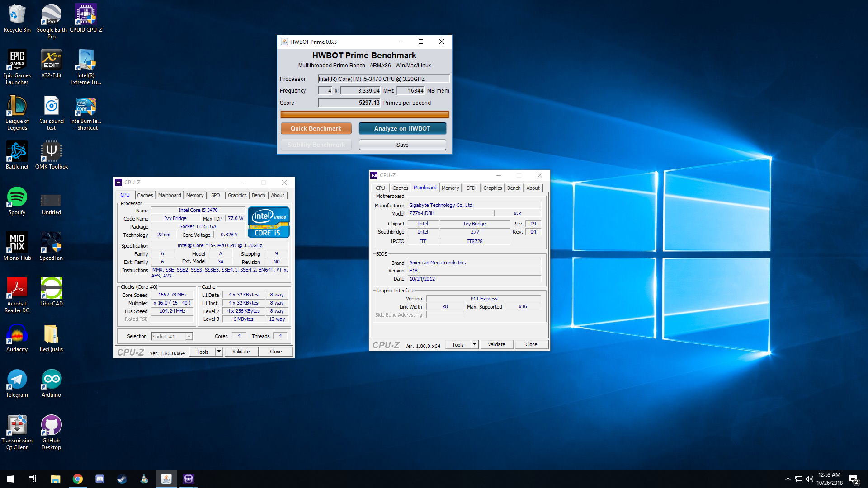Click Save in HWBOT Prime
The image size is (868, 488).
[402, 145]
